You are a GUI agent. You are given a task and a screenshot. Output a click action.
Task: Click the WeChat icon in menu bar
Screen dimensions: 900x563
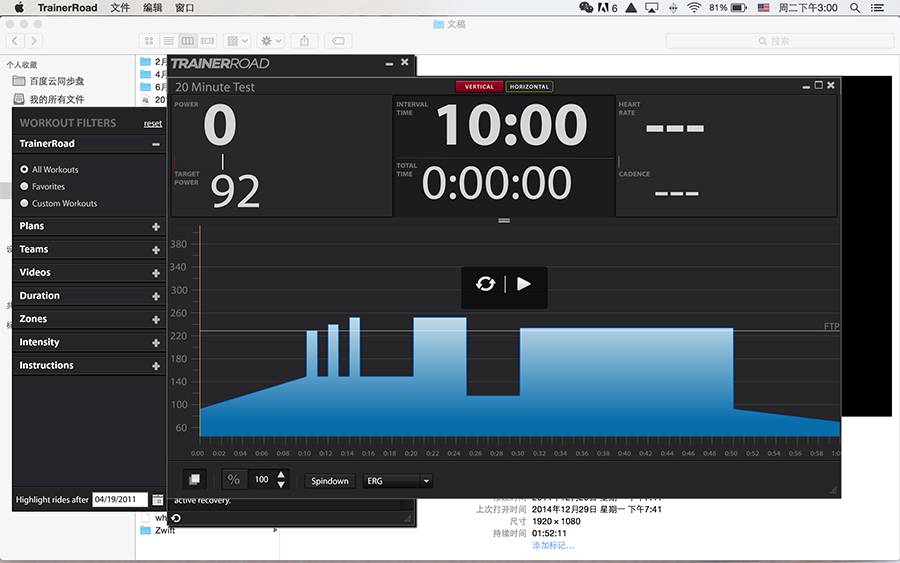586,7
